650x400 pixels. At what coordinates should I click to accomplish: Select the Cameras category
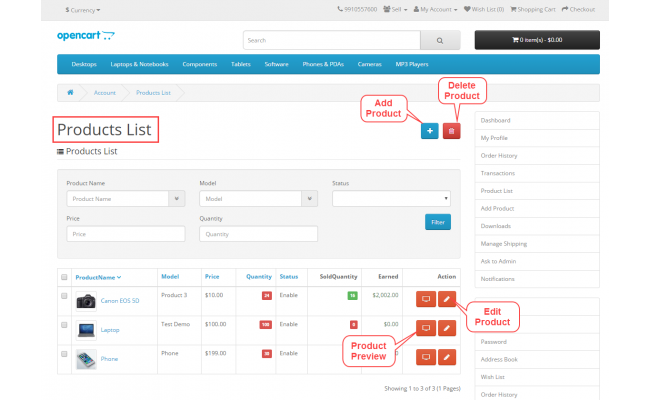370,64
